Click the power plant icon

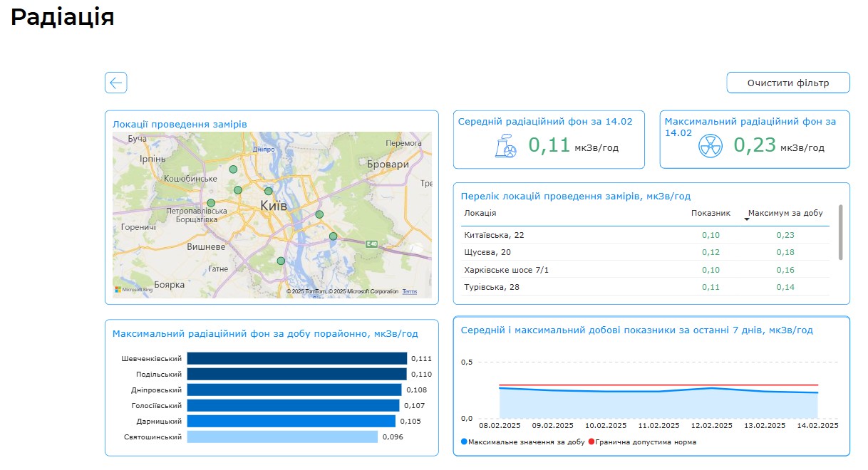pos(505,146)
